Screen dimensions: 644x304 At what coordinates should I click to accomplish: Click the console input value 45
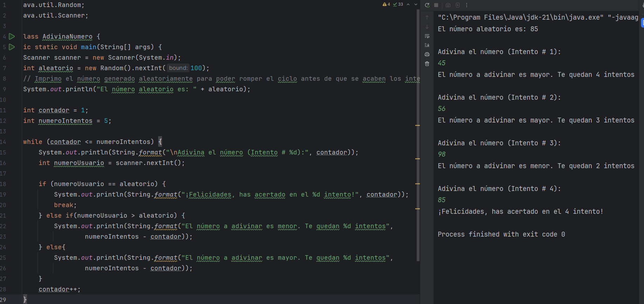[442, 63]
